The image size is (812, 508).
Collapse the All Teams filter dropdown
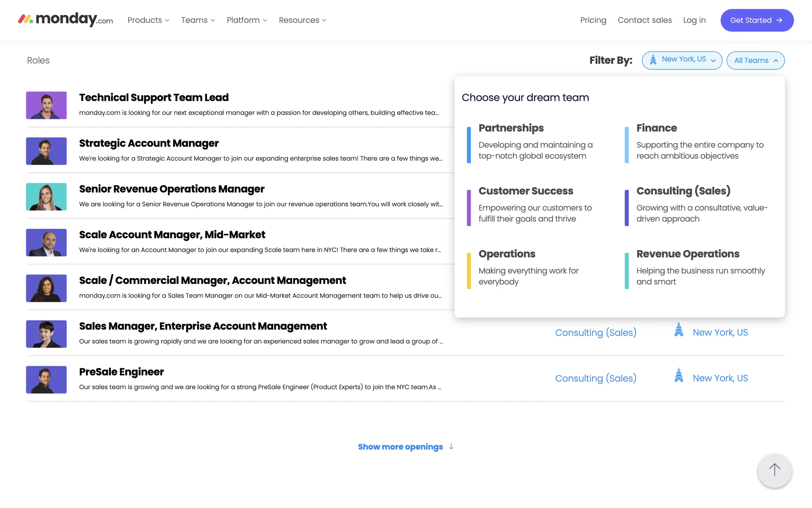coord(755,61)
